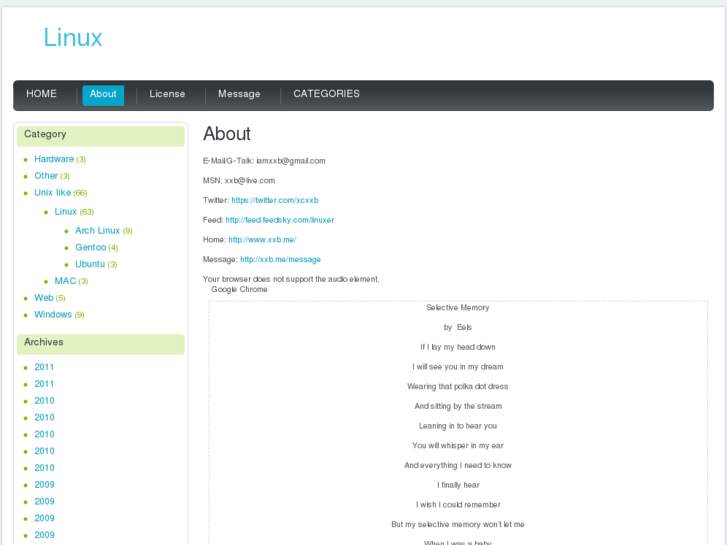727x545 pixels.
Task: Click the Archives sidebar heading
Action: [x=44, y=342]
